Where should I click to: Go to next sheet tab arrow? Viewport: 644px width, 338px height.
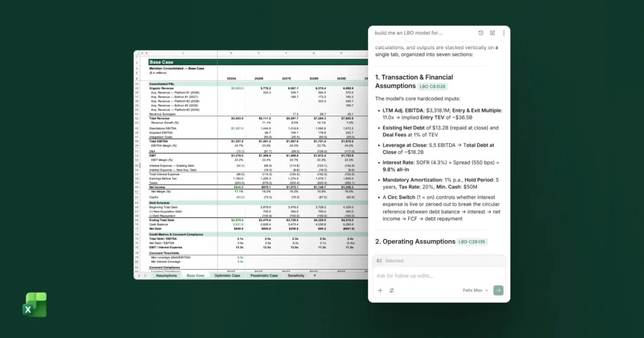145,276
